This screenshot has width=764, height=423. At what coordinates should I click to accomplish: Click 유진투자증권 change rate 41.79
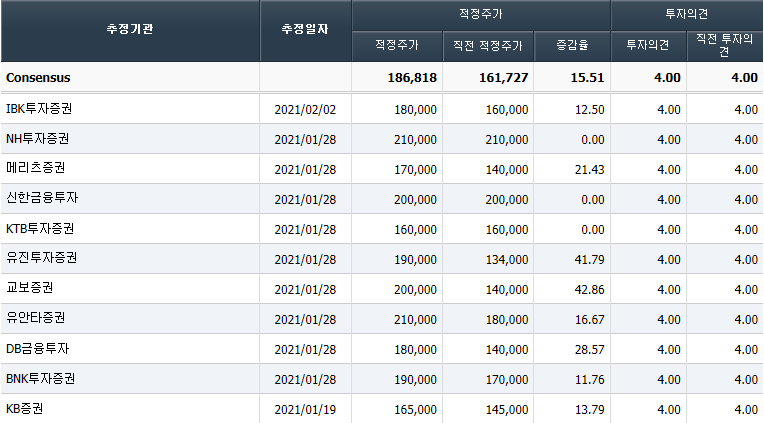[590, 260]
